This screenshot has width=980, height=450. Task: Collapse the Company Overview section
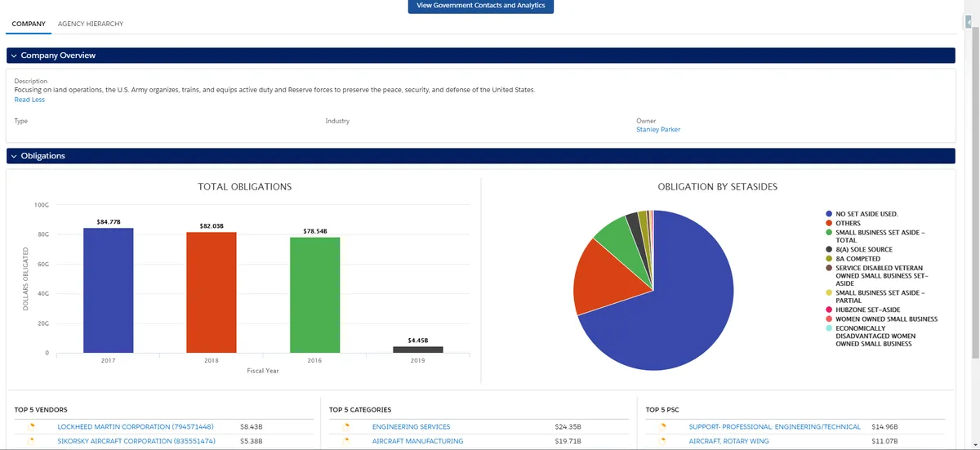[x=14, y=56]
